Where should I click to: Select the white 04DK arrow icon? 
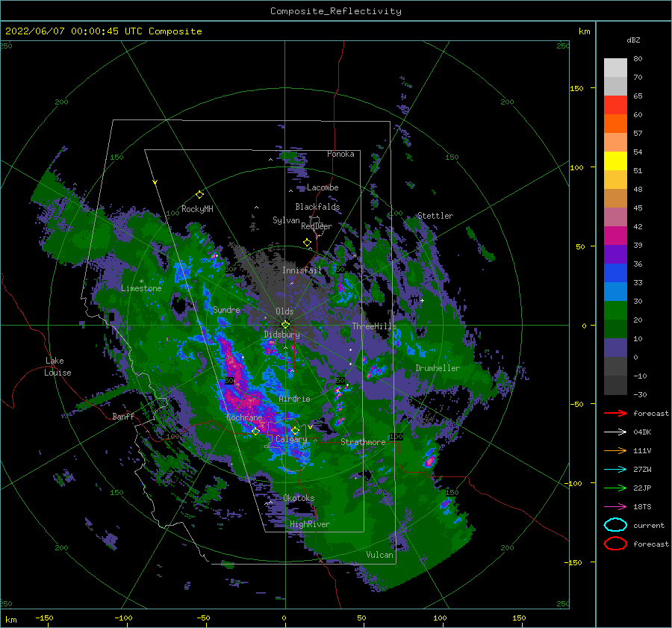click(x=615, y=432)
